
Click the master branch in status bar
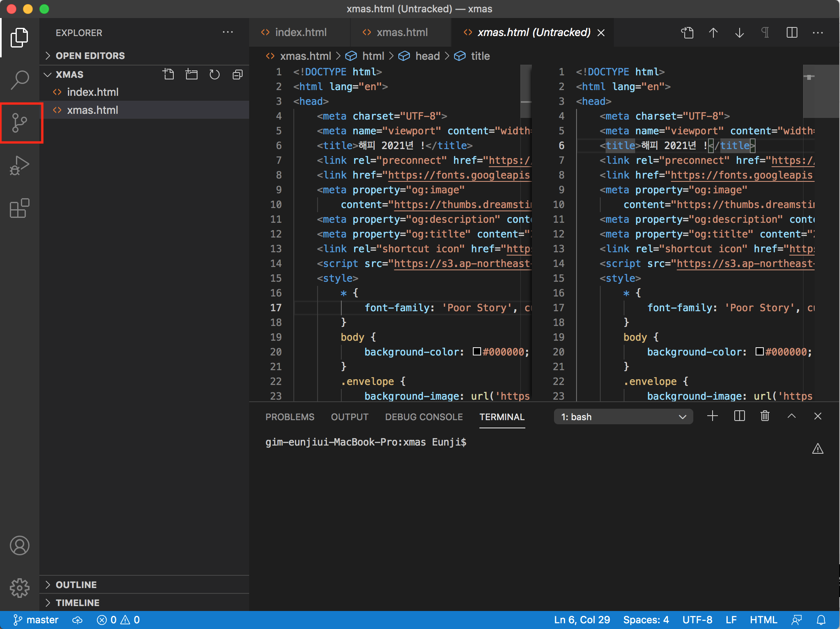36,620
